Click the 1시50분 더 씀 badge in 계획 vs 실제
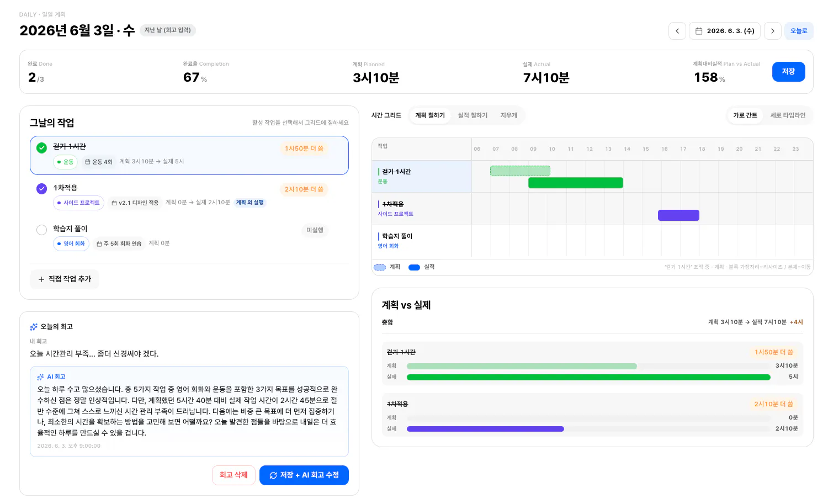823x504 pixels. coord(774,352)
